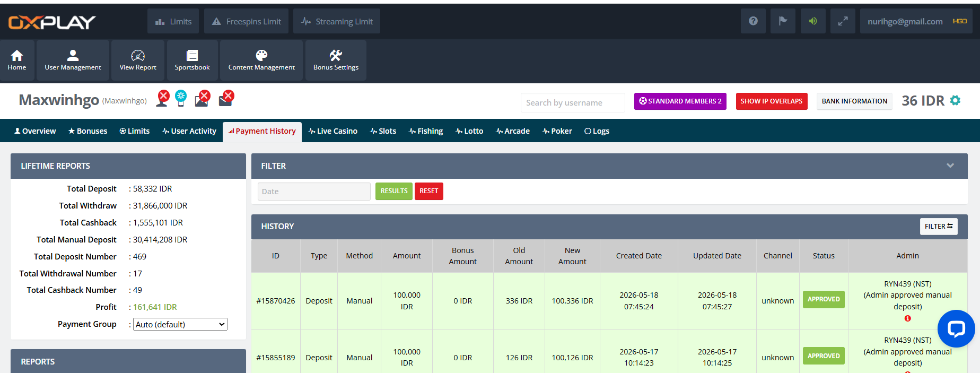
Task: Click the green RESULTS button
Action: click(x=394, y=191)
